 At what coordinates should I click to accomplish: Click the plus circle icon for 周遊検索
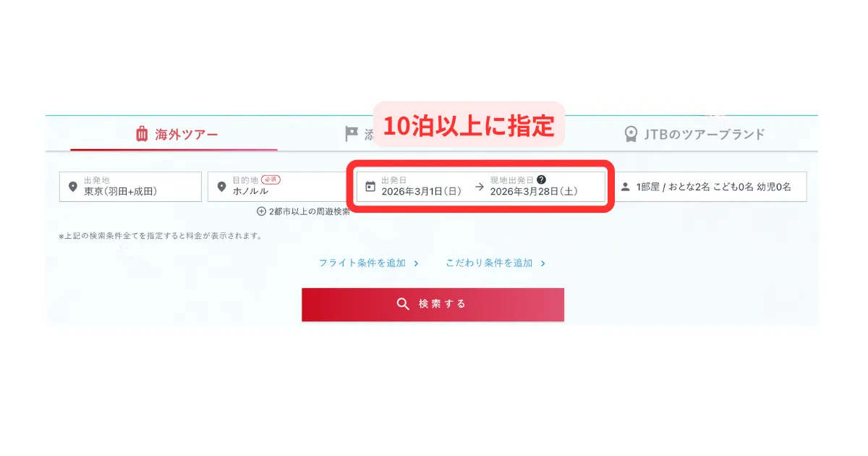262,211
